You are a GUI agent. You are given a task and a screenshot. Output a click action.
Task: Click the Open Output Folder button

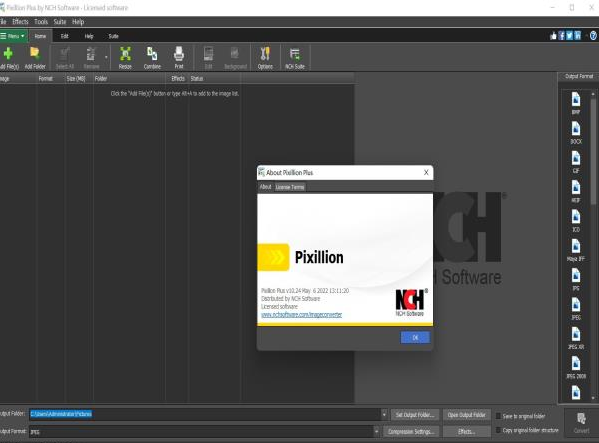(466, 415)
